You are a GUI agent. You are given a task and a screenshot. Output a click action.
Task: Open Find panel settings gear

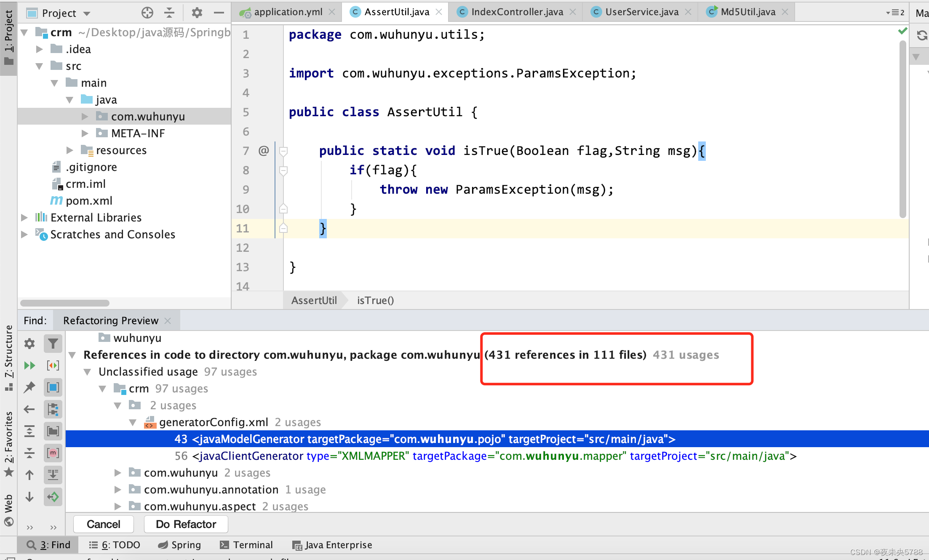(29, 344)
